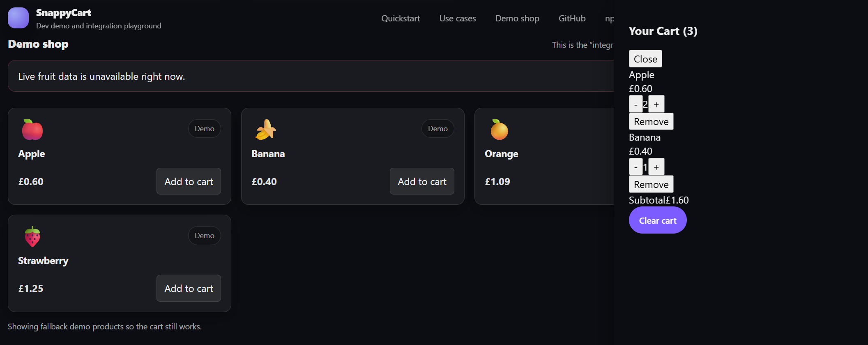Close the Your Cart panel
The width and height of the screenshot is (868, 345).
(645, 59)
